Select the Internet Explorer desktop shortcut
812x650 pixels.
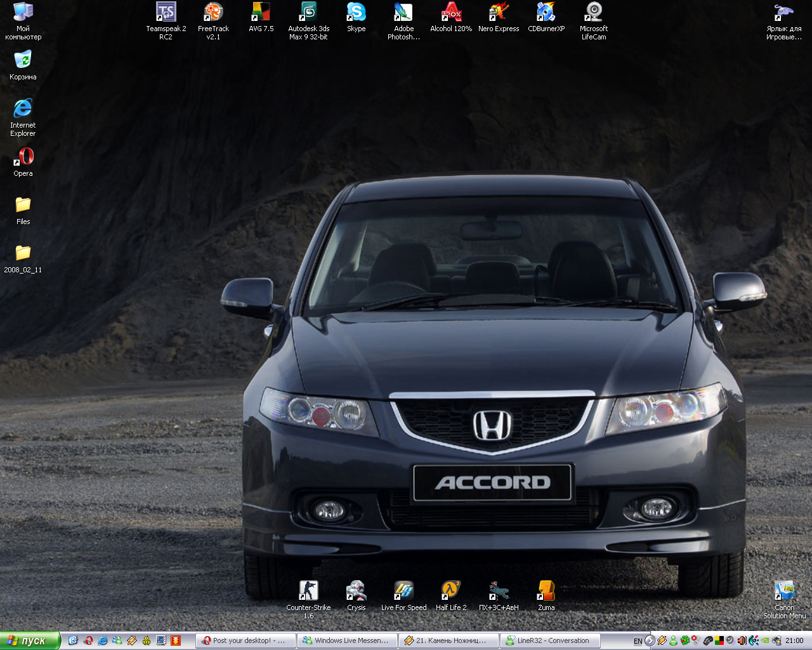pyautogui.click(x=23, y=117)
